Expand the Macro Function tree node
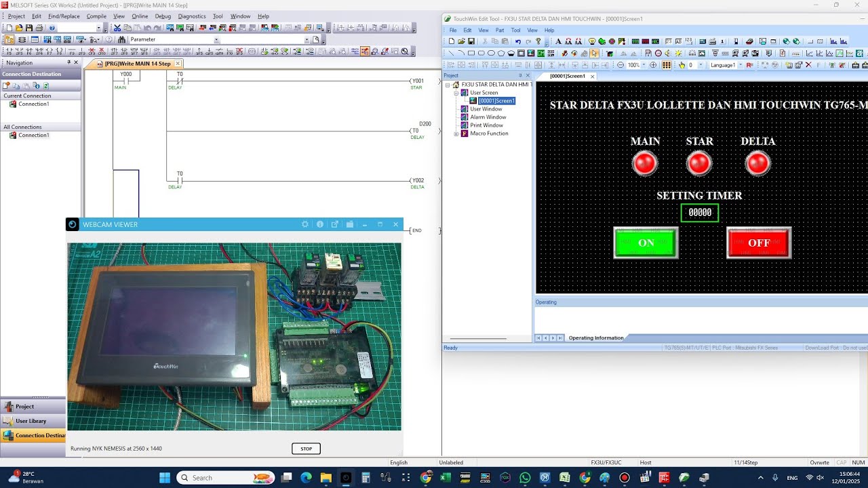868x488 pixels. (x=456, y=134)
